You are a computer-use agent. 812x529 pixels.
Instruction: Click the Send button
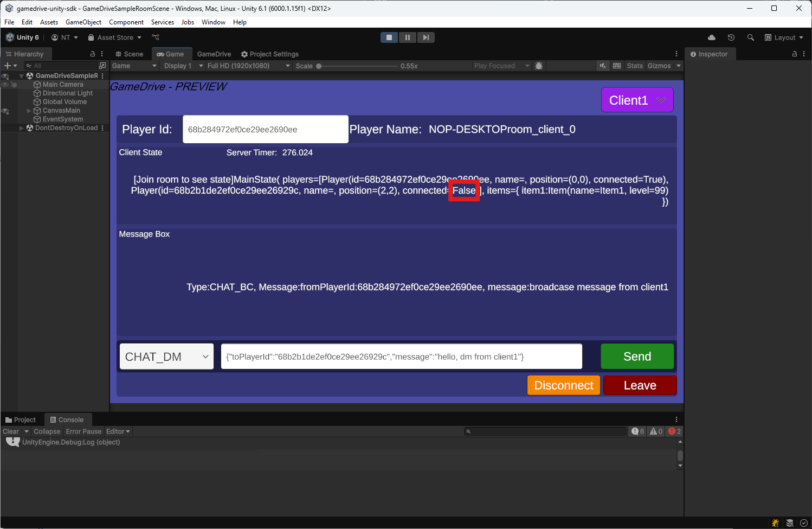[x=637, y=356]
